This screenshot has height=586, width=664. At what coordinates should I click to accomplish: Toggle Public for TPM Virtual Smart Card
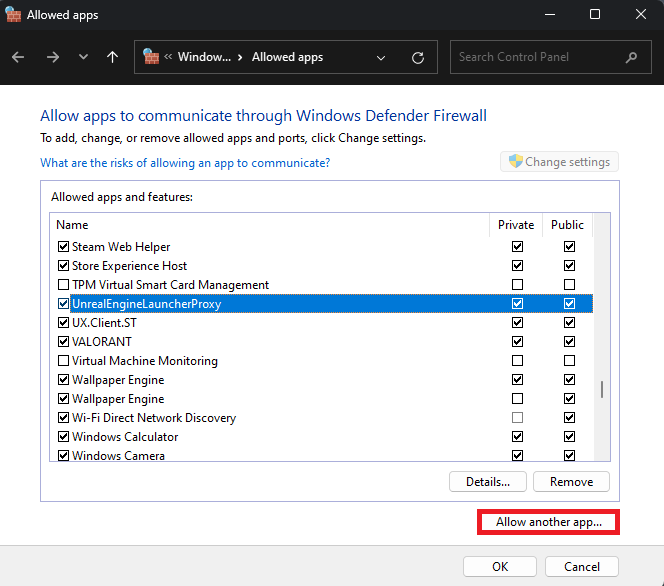[569, 285]
